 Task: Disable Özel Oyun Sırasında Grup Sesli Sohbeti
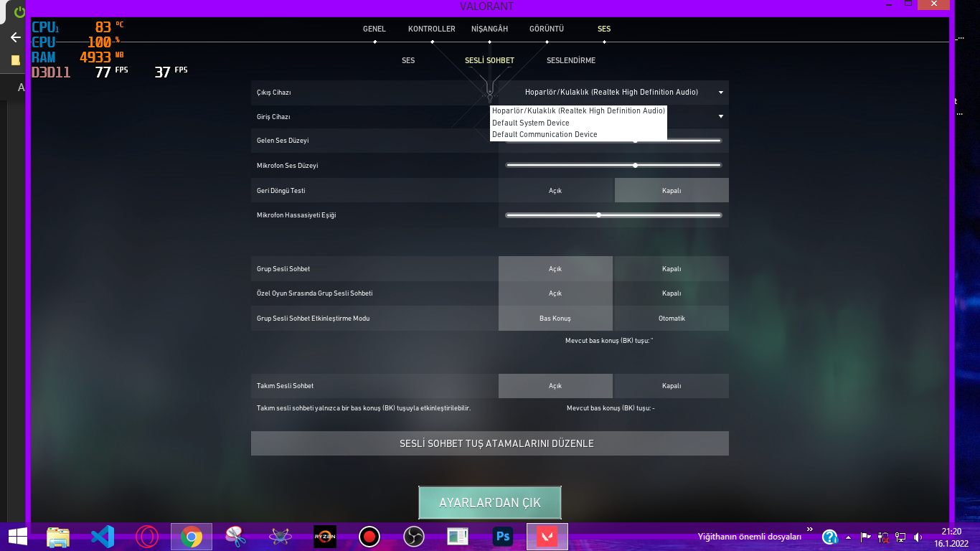(672, 293)
